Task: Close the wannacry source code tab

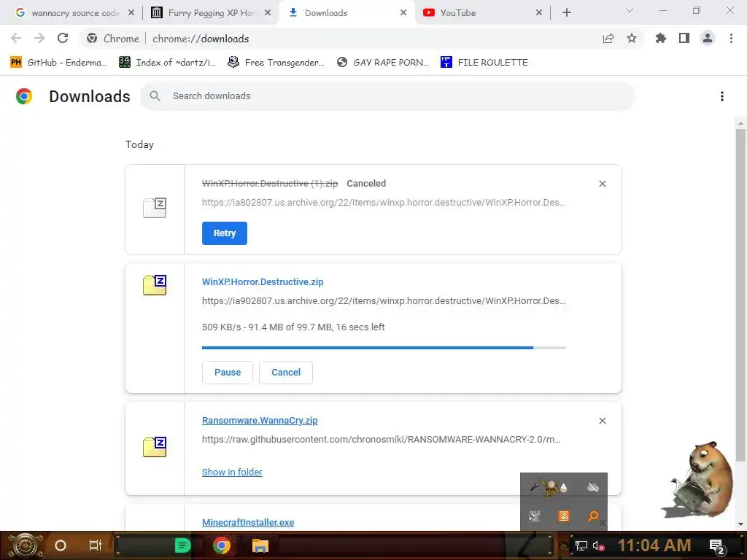Action: point(131,13)
